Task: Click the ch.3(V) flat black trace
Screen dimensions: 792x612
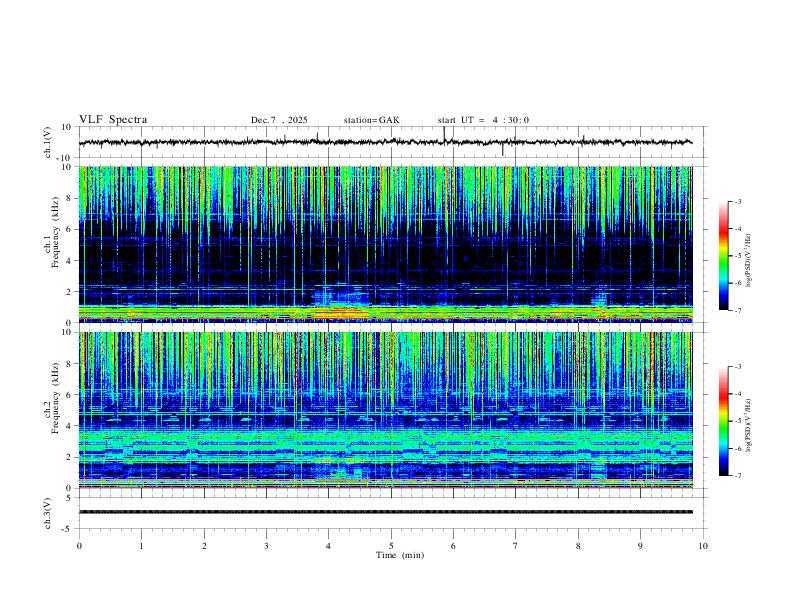Action: [386, 512]
